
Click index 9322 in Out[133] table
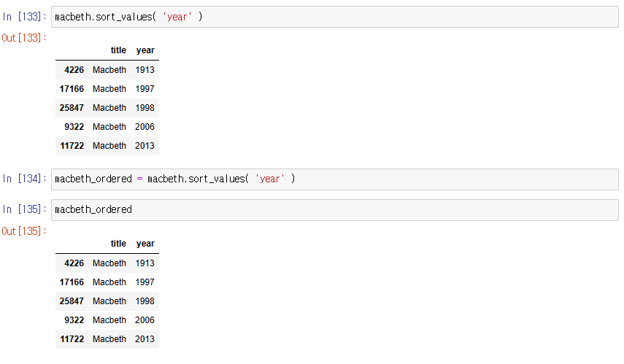tap(74, 127)
